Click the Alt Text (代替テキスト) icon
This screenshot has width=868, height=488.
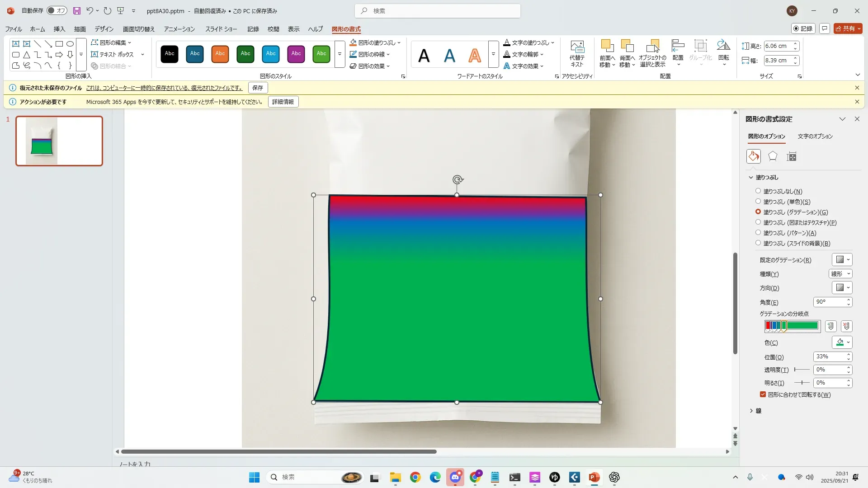pyautogui.click(x=577, y=53)
